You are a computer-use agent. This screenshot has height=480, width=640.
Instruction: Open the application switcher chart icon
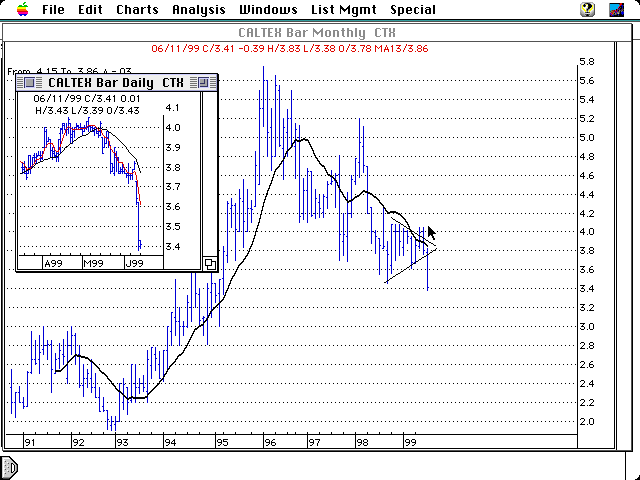[616, 9]
